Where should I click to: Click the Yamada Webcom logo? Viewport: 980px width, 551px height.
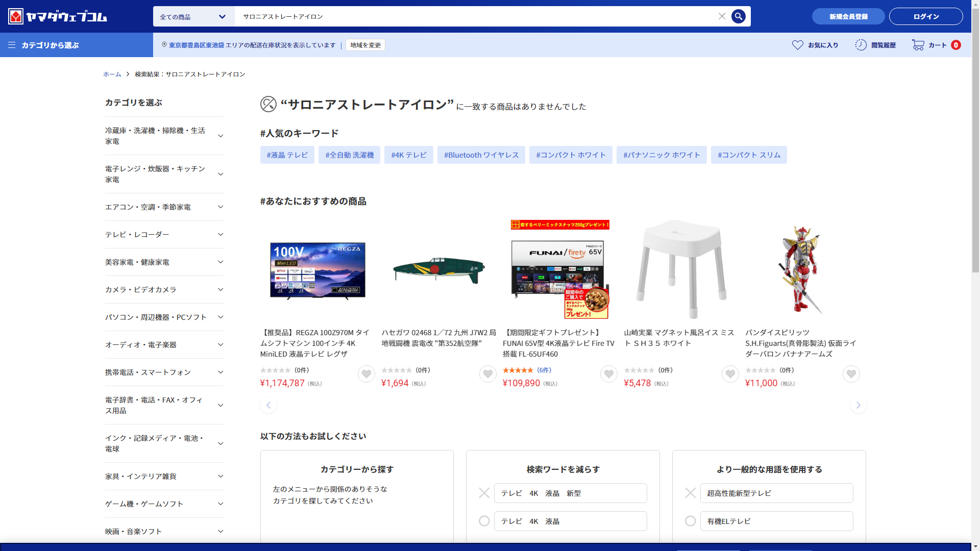coord(58,16)
